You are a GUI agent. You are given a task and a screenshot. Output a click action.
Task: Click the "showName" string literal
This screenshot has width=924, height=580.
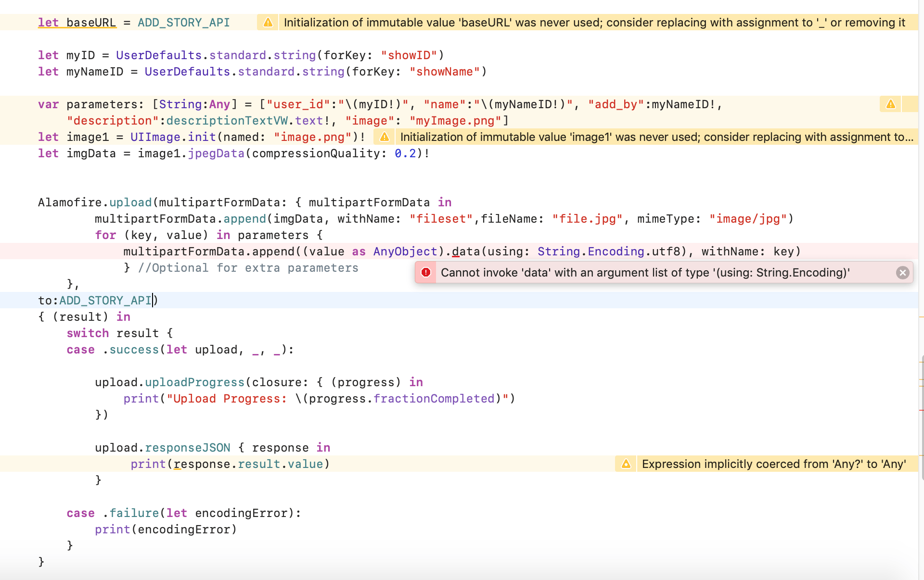[x=445, y=72]
